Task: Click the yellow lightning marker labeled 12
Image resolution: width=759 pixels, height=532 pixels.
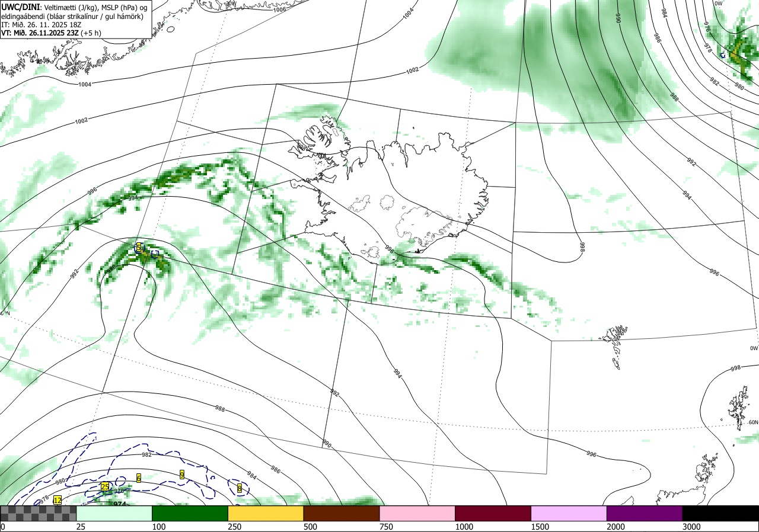Action: click(58, 500)
